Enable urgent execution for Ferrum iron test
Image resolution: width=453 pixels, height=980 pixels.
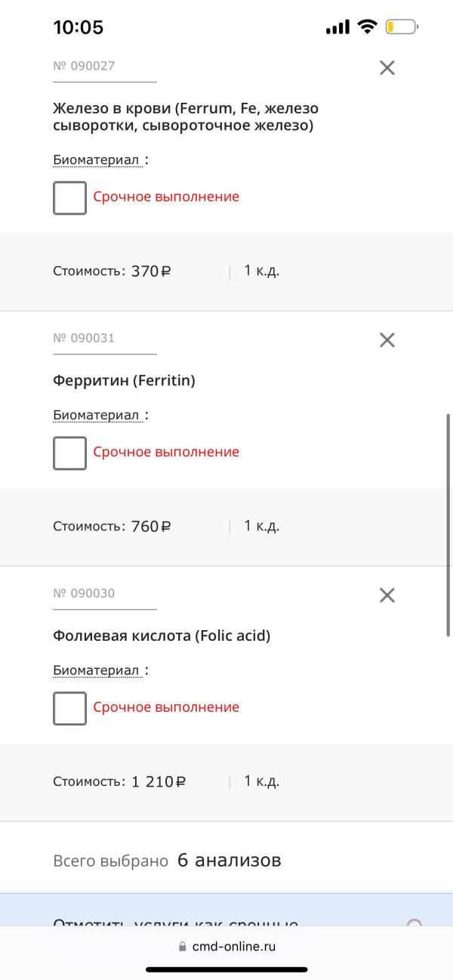pyautogui.click(x=69, y=198)
